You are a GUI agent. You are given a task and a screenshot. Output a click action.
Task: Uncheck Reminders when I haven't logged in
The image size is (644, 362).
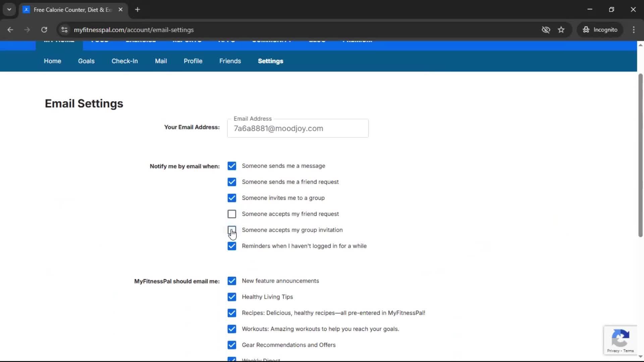(x=232, y=246)
